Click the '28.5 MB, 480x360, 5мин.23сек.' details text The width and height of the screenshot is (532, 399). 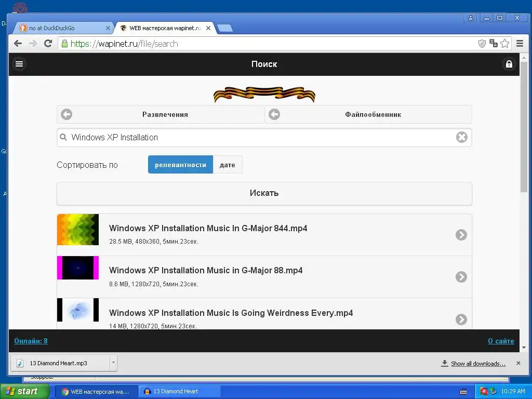154,242
